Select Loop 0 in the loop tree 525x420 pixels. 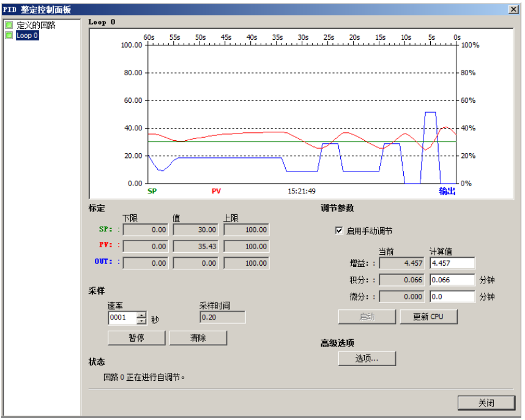click(x=27, y=36)
